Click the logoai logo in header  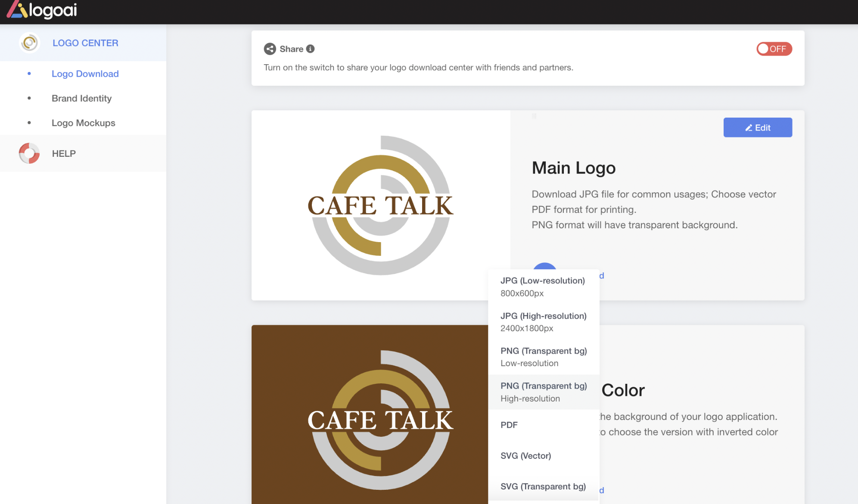click(x=42, y=10)
